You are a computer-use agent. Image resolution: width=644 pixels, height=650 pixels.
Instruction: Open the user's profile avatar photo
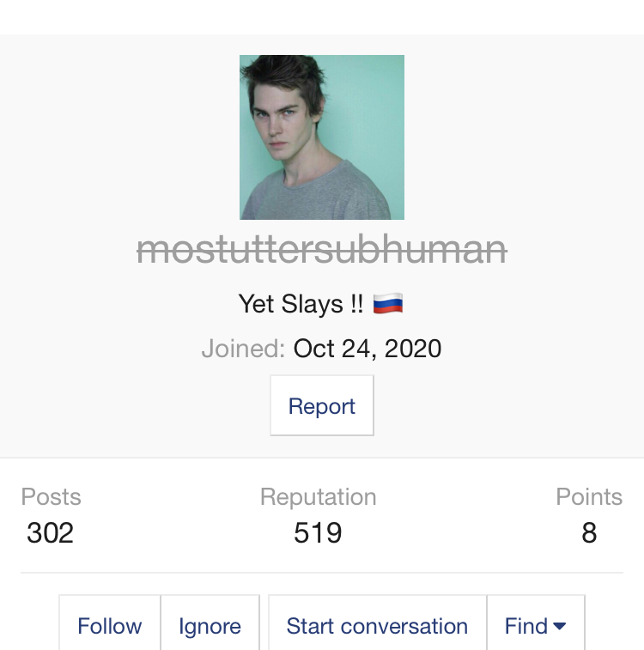pyautogui.click(x=322, y=137)
